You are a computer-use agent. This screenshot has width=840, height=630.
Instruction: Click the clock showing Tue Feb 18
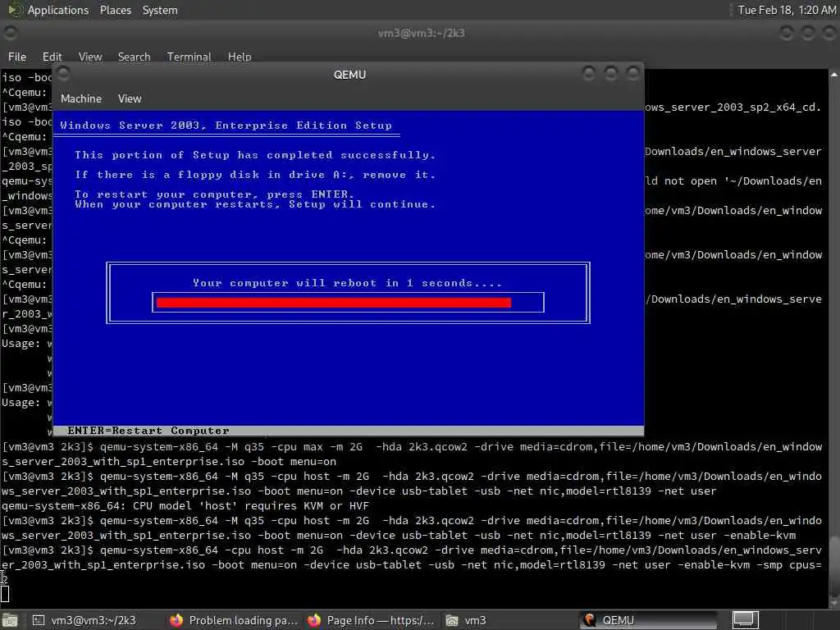click(x=787, y=10)
